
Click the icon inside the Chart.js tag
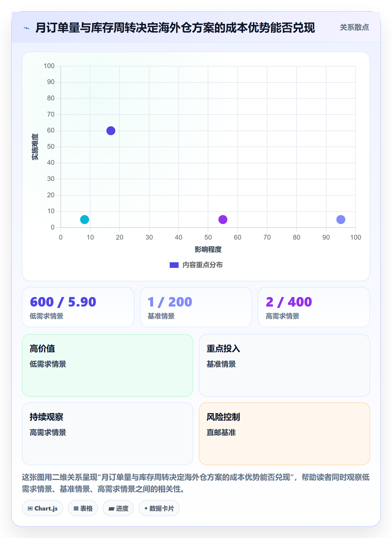30,508
